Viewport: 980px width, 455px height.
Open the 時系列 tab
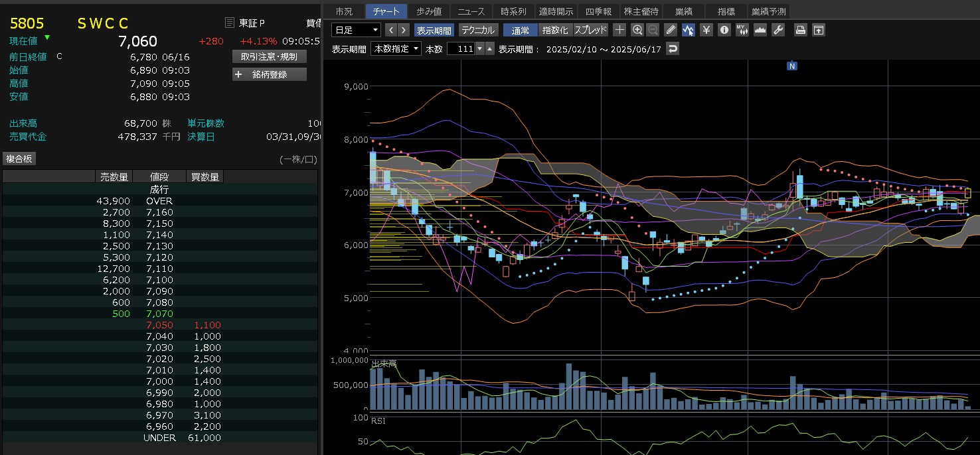click(513, 11)
